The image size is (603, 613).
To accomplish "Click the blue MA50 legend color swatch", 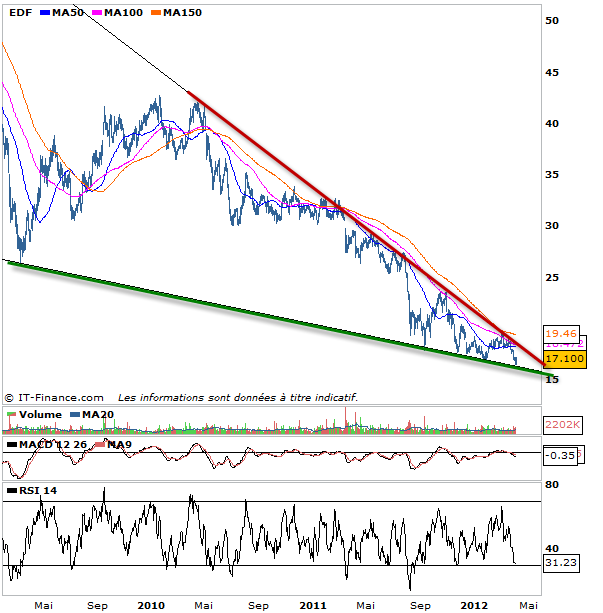I will [42, 12].
